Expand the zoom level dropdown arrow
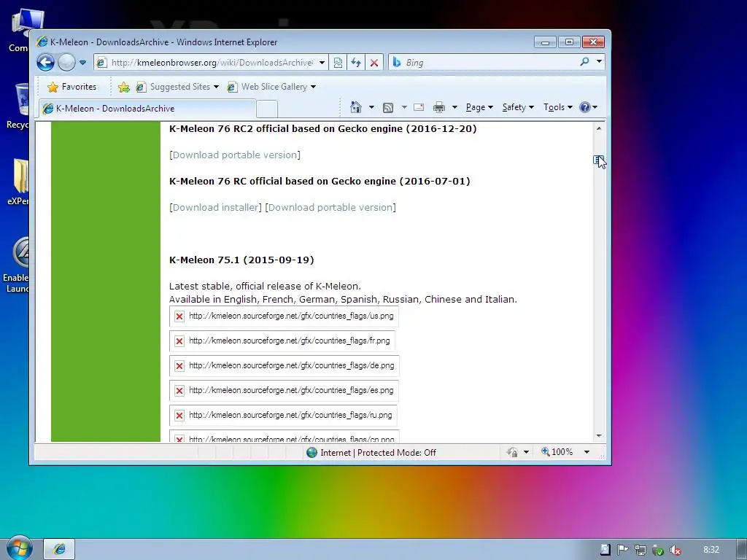 (x=587, y=452)
